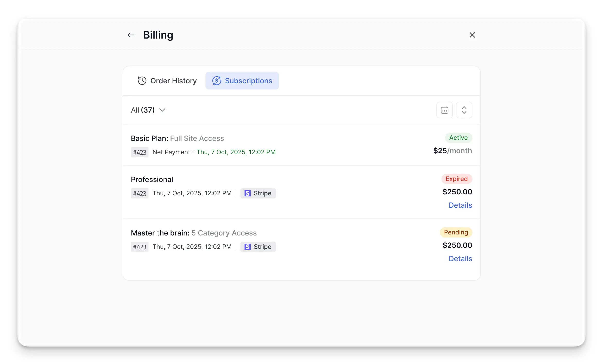603x364 pixels.
Task: Go back using the arrow beside Billing
Action: pos(131,35)
